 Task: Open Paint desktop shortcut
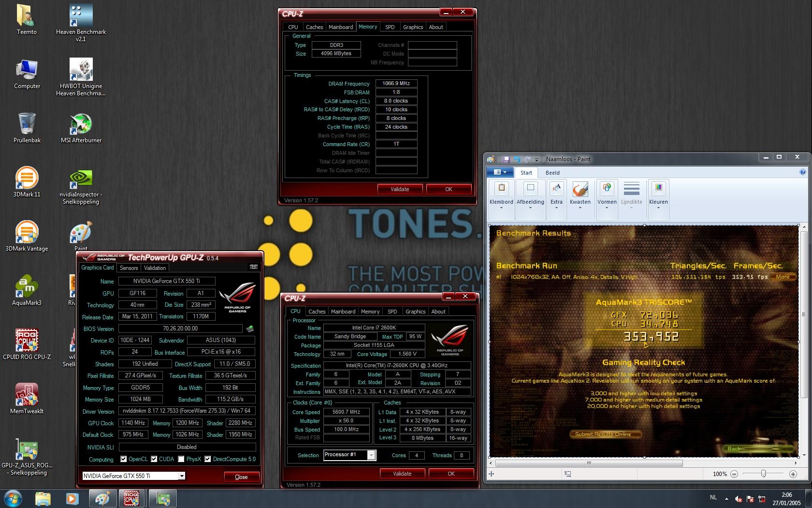[x=81, y=235]
